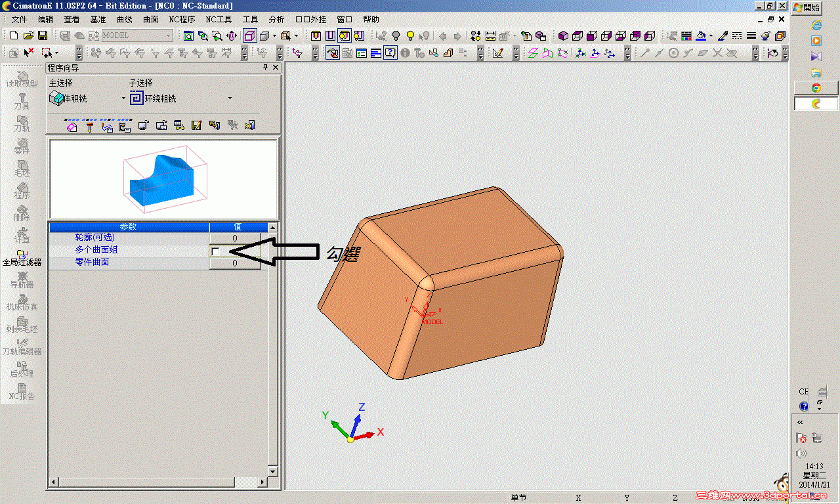Open Internet Explorer from quick launch
Image resolution: width=840 pixels, height=504 pixels.
pyautogui.click(x=816, y=25)
